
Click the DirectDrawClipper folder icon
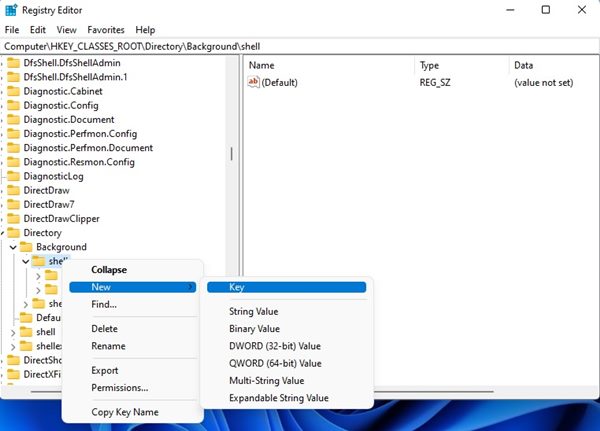click(13, 219)
